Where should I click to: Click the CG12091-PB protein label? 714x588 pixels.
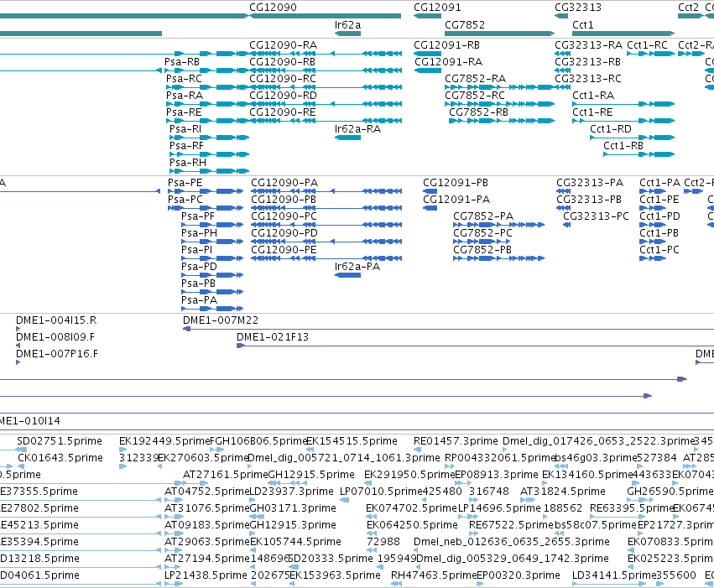tap(456, 183)
